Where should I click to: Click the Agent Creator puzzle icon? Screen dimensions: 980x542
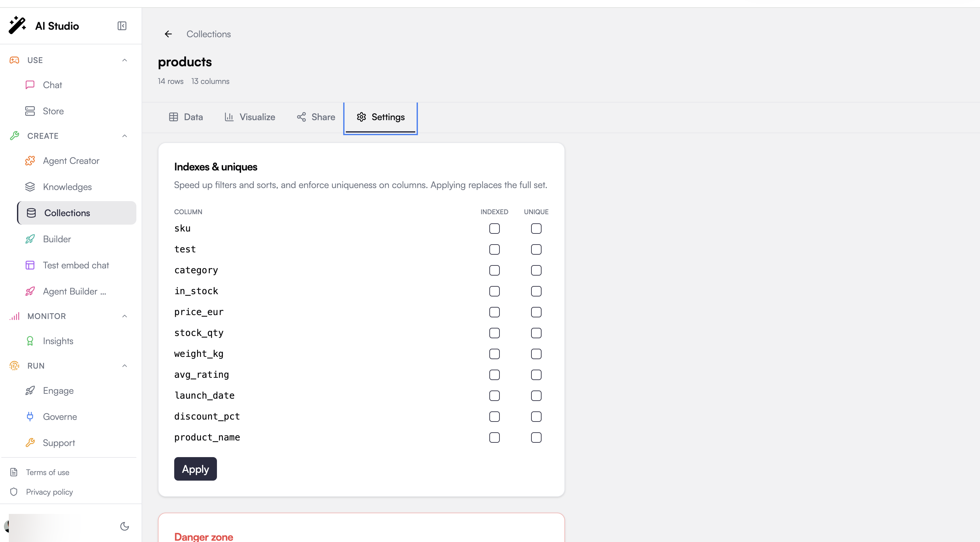(30, 161)
